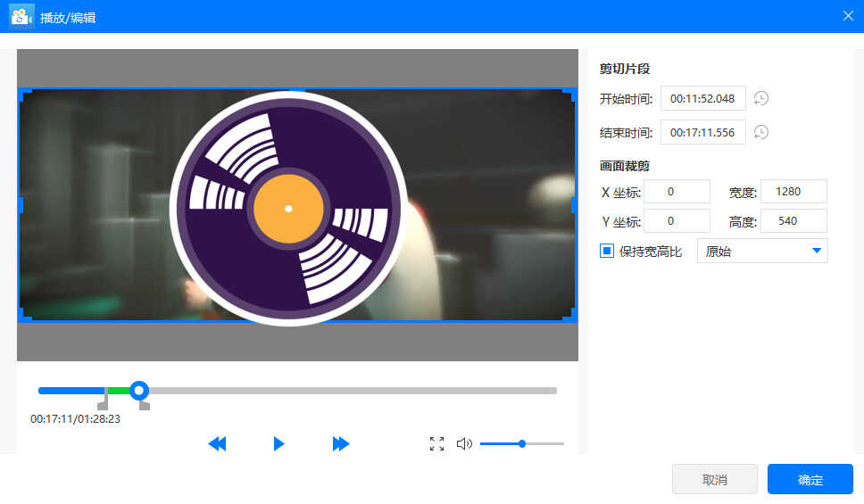Close the Play/Edit dialog

[848, 16]
